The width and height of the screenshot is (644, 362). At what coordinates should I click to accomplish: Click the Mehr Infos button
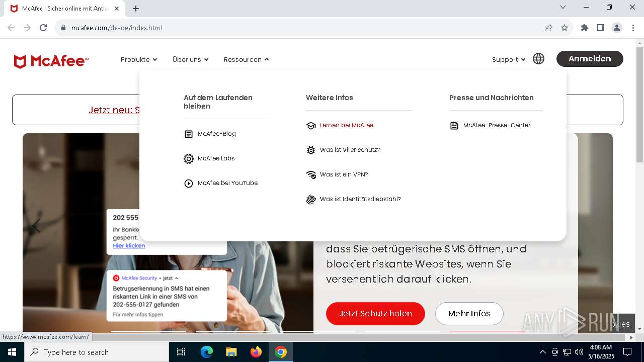(x=469, y=314)
